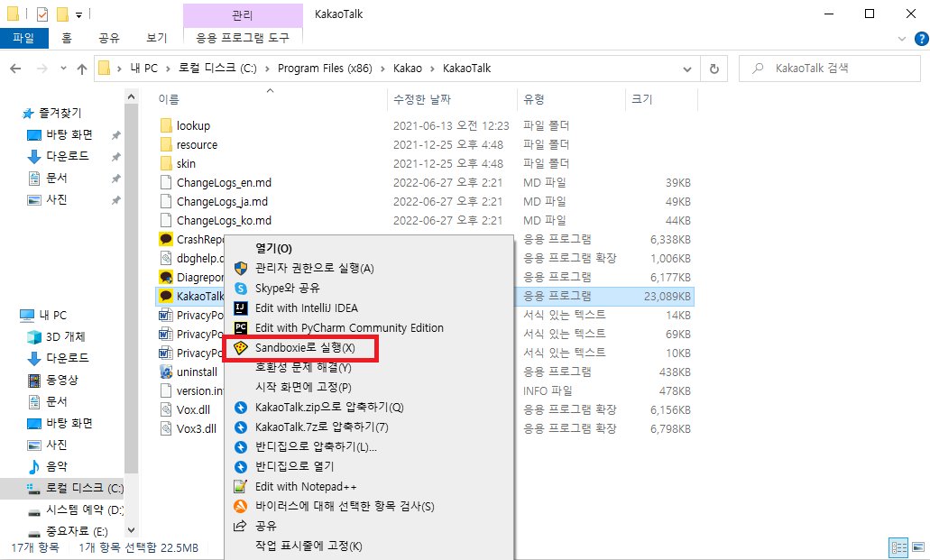This screenshot has width=930, height=560.
Task: Select the ChangeLogs_ja.md file
Action: (x=222, y=202)
